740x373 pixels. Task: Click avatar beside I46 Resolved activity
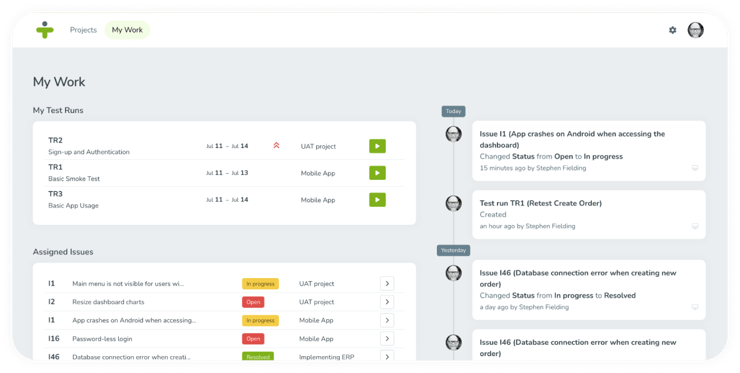(x=454, y=272)
